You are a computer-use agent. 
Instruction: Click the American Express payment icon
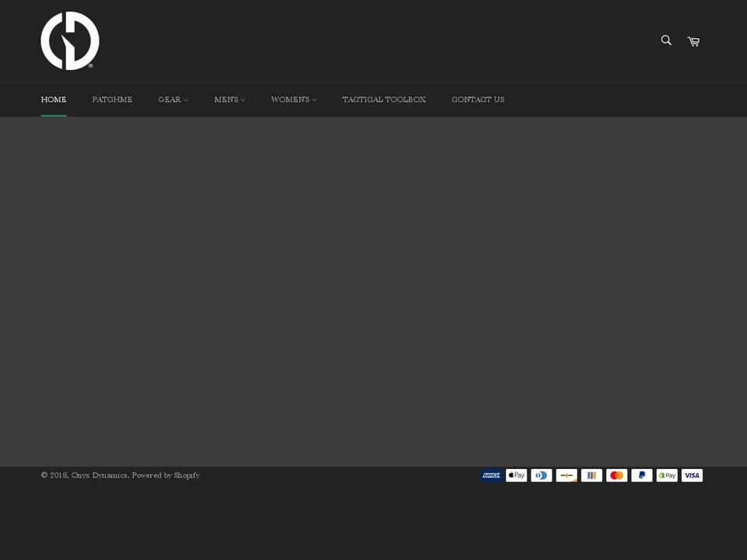coord(491,475)
